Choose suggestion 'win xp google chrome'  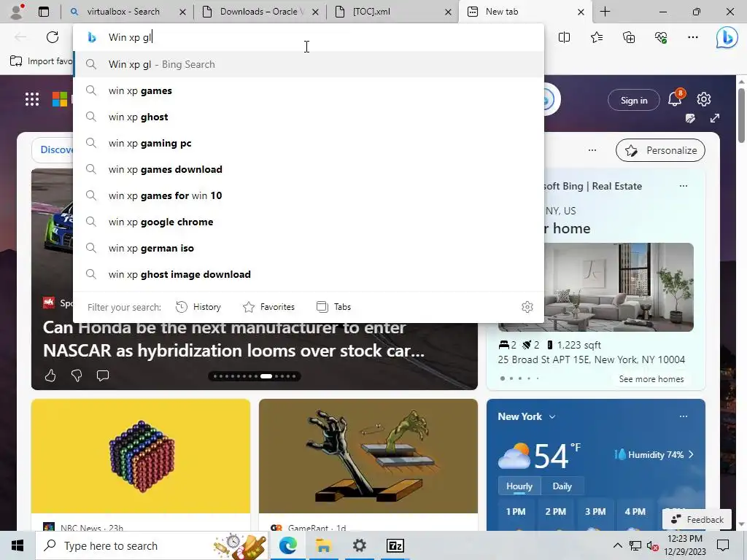[309, 222]
